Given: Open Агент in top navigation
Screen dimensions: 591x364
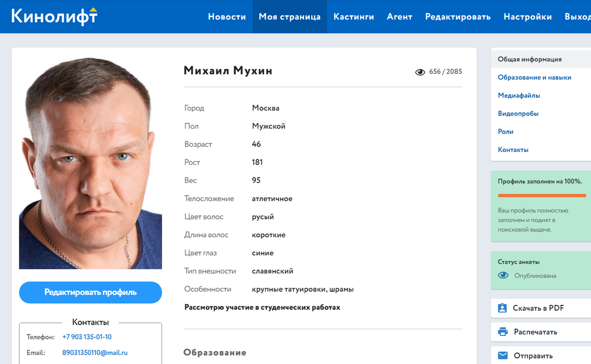Looking at the screenshot, I should tap(399, 17).
